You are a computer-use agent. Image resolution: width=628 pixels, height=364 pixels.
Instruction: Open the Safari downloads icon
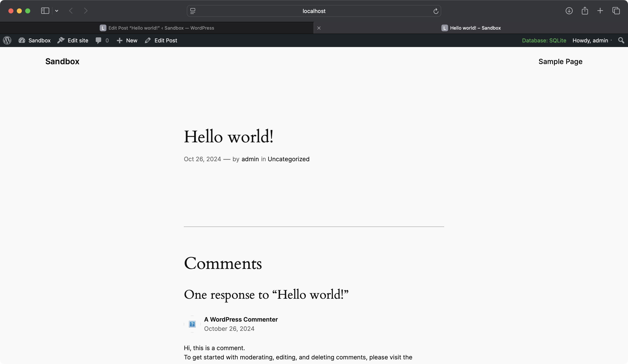pos(569,11)
